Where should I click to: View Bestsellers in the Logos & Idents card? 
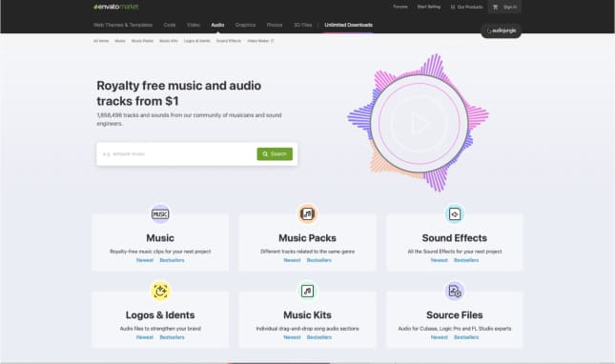coord(172,337)
